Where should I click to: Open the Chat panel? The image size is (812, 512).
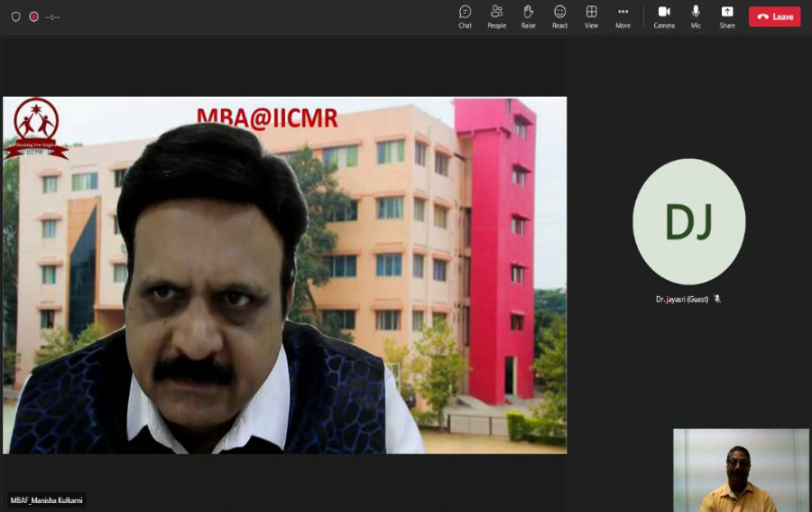coord(465,16)
